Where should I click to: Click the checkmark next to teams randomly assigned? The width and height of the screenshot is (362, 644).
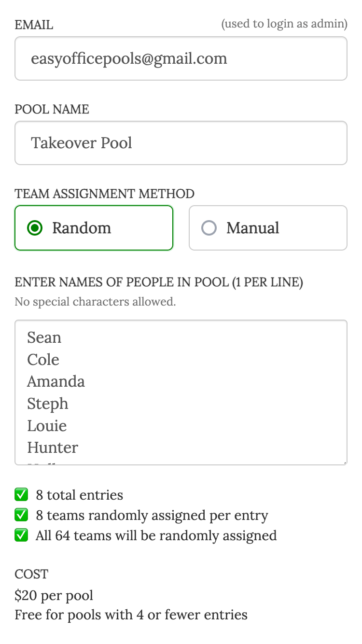(x=21, y=515)
